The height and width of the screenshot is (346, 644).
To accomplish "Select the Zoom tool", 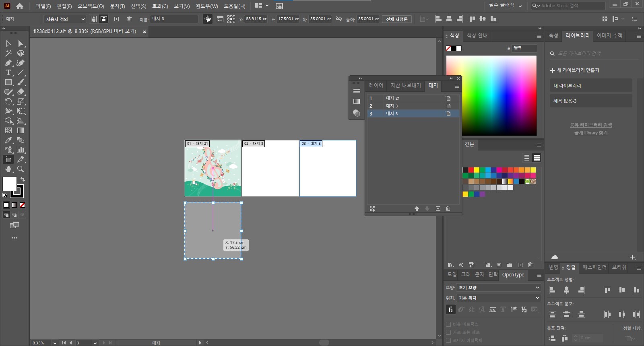I will 21,169.
